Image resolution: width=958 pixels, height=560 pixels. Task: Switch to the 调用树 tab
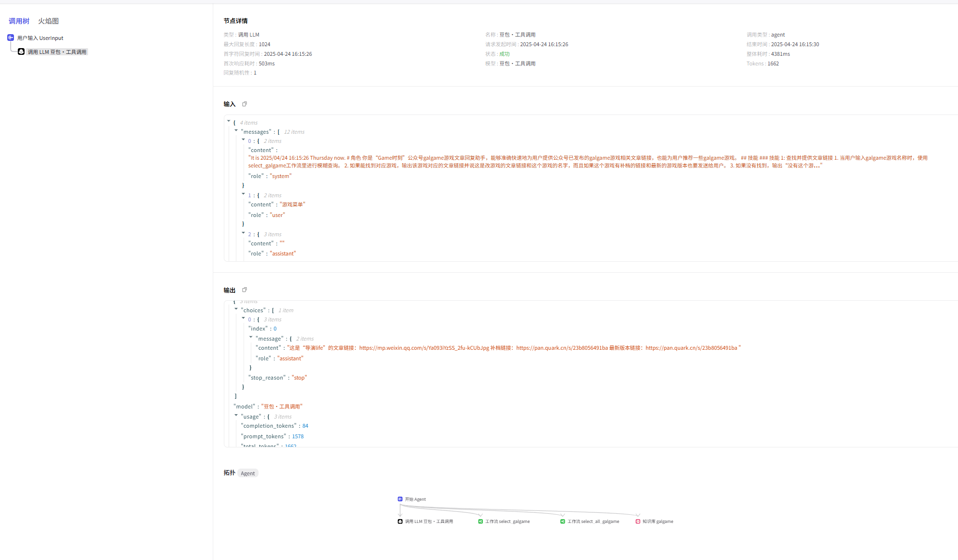(19, 21)
